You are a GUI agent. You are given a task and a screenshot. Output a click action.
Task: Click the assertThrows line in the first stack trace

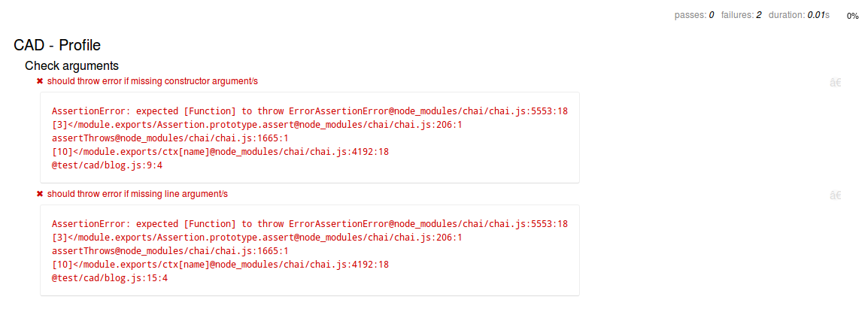[x=170, y=138]
